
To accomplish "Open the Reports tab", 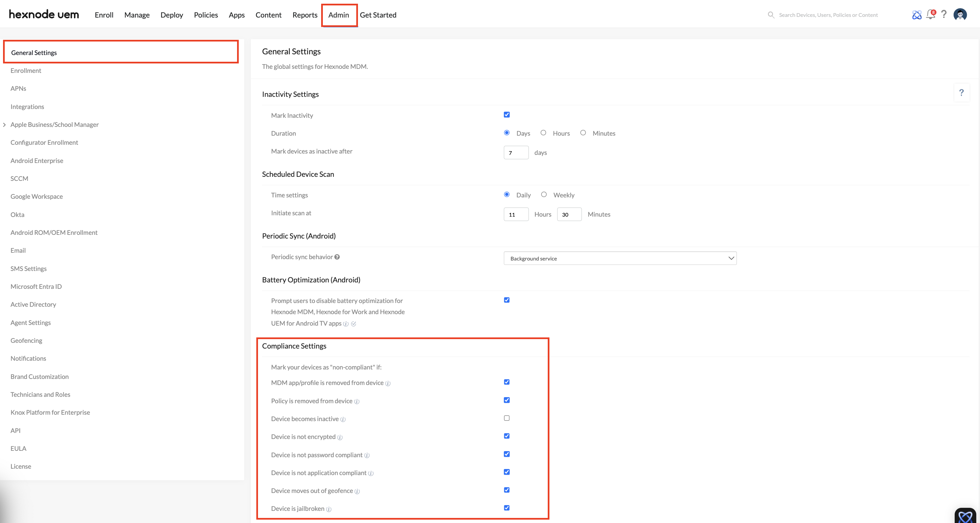I will [305, 15].
